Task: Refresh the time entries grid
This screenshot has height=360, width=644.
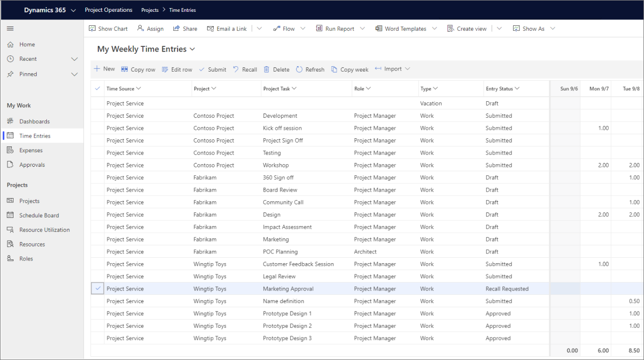Action: [x=310, y=69]
